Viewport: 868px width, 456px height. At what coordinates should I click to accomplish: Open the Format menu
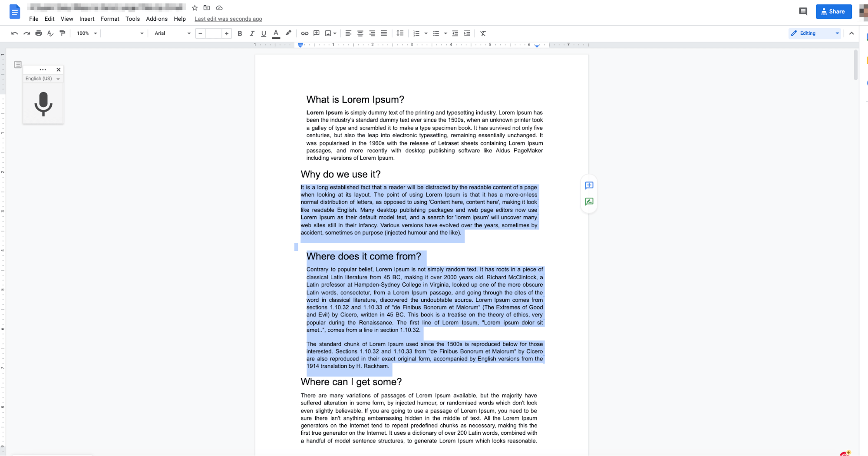pyautogui.click(x=109, y=19)
